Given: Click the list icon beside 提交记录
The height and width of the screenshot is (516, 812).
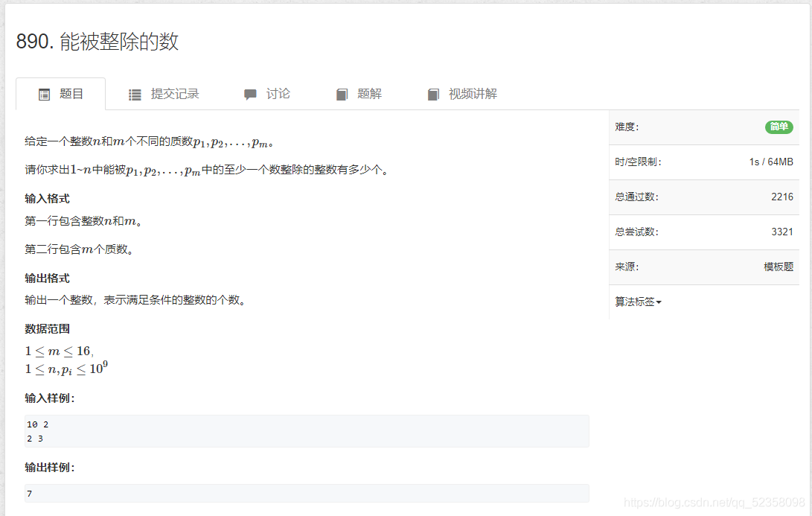Looking at the screenshot, I should (x=135, y=95).
